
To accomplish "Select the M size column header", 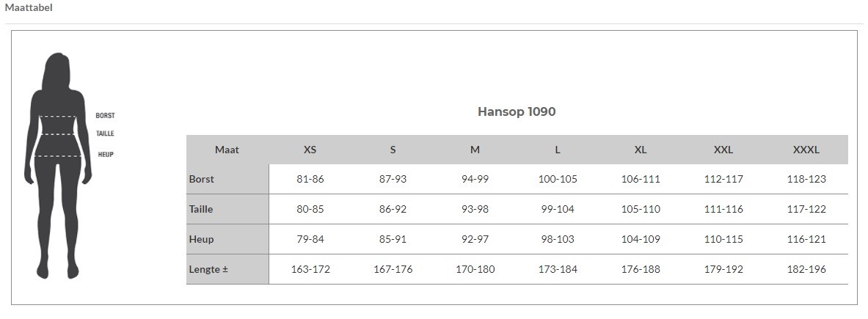I will [475, 150].
